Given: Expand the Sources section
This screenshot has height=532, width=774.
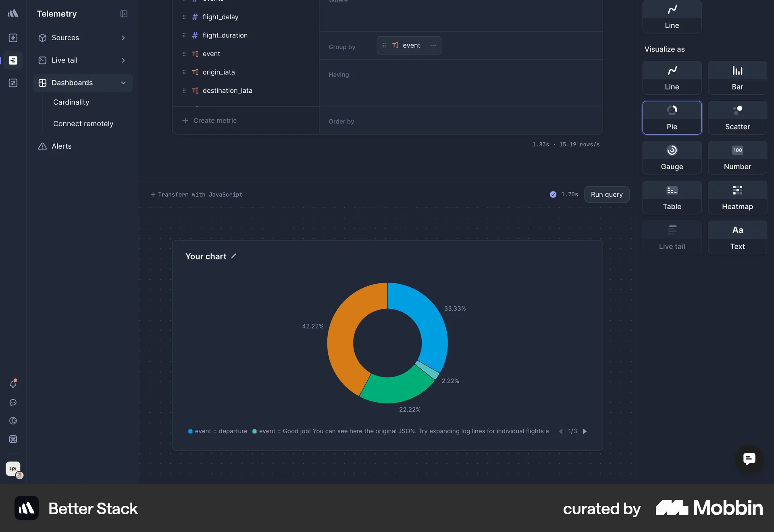Looking at the screenshot, I should (123, 37).
